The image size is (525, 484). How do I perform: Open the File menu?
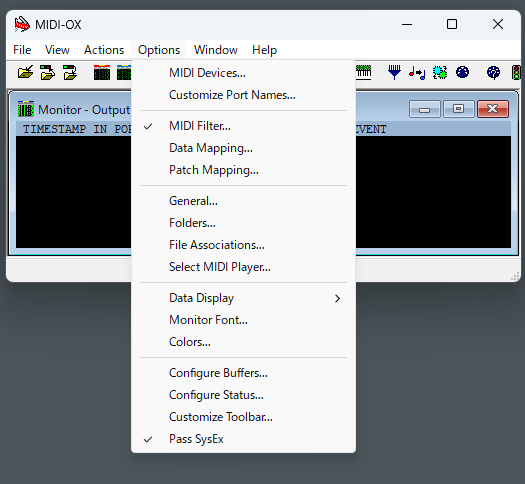pyautogui.click(x=22, y=50)
